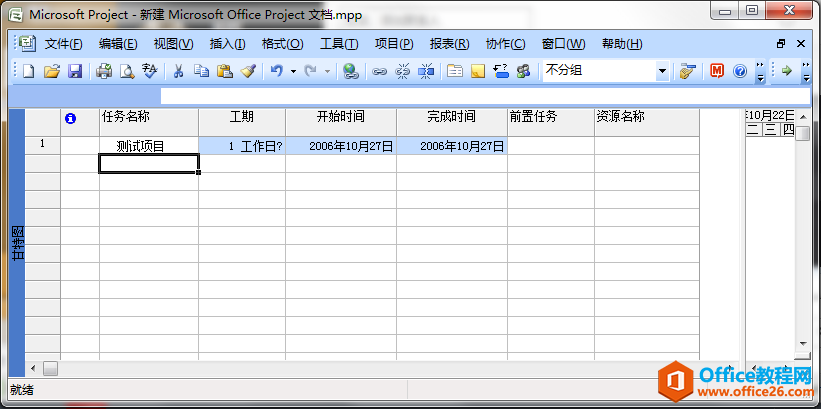Viewport: 821px width, 409px height.
Task: Undo the last action
Action: pyautogui.click(x=276, y=71)
